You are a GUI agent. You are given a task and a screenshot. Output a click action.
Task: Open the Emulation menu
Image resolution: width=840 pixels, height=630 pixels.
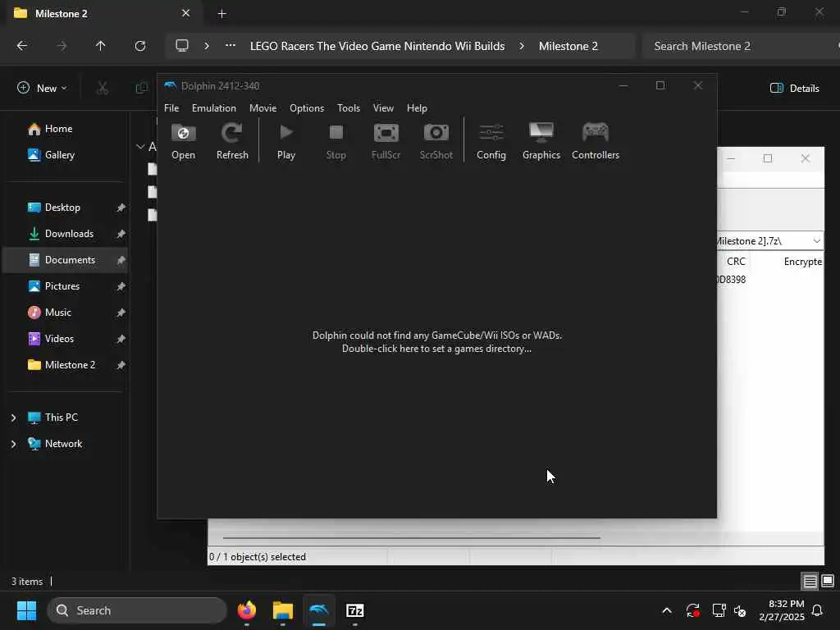coord(214,108)
